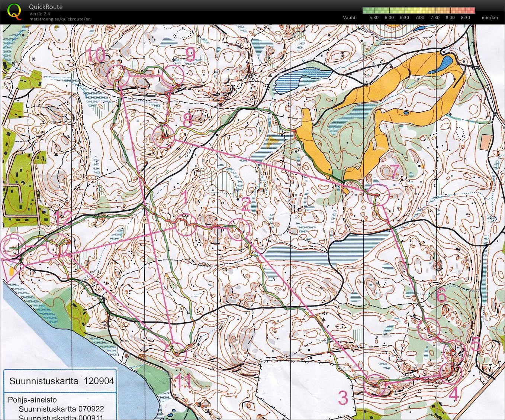The image size is (505, 420).
Task: Click the 5:30 pace label
Action: click(374, 17)
